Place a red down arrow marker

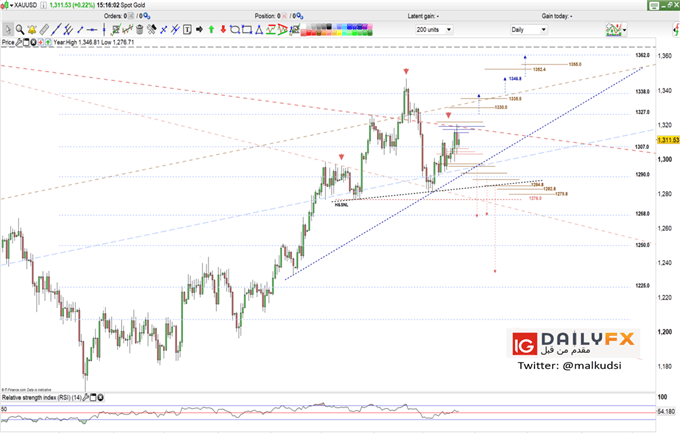tap(223, 29)
